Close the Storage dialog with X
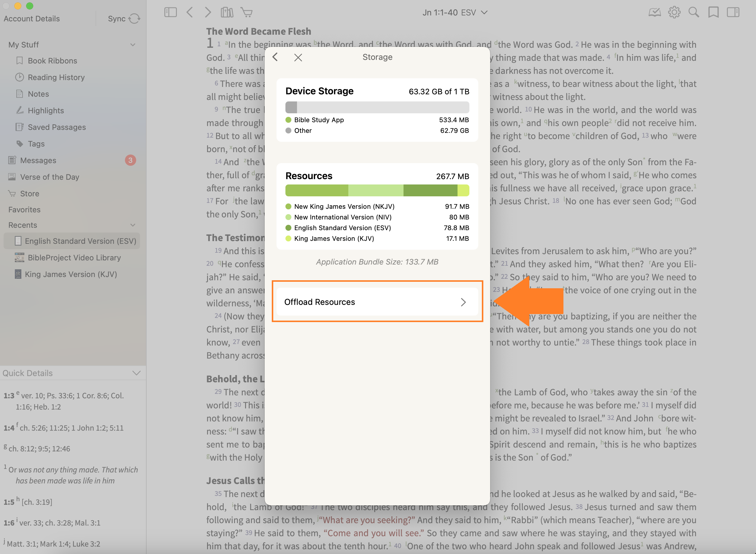756x554 pixels. 298,57
